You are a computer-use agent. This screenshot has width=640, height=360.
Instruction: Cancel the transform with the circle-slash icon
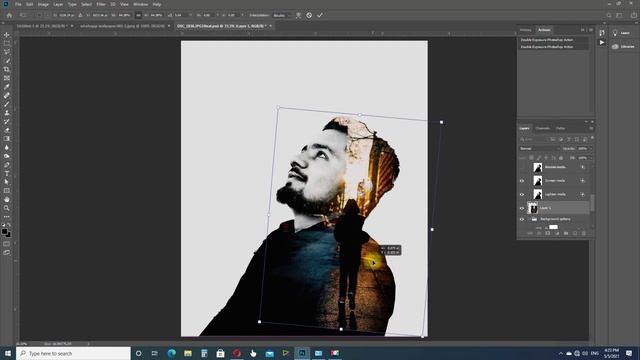309,15
